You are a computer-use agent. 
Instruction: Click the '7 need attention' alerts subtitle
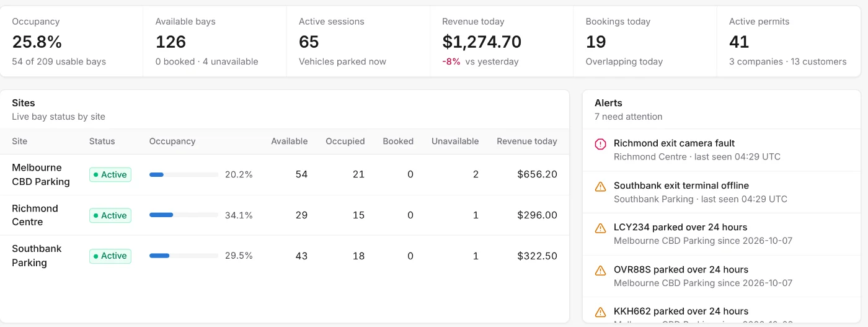(628, 117)
